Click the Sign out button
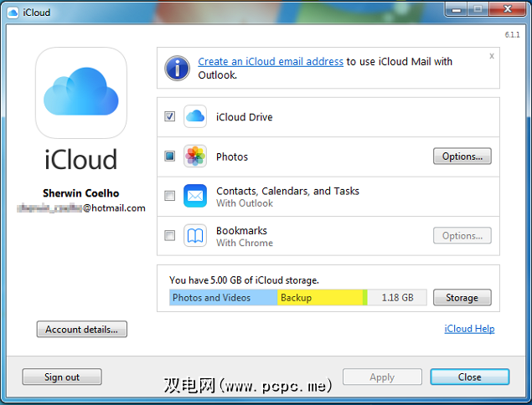Viewport: 532px width, 405px height. point(62,377)
